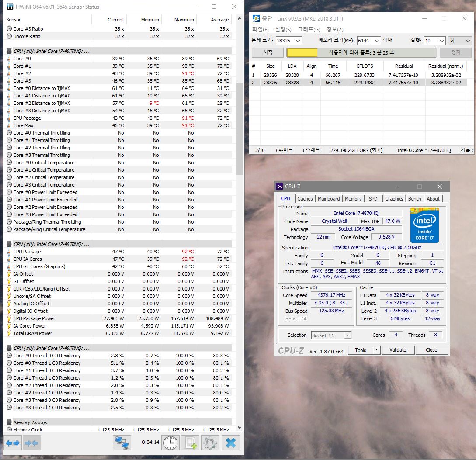Switch to CPU-Z Caches tab
476x460 pixels.
pos(305,199)
